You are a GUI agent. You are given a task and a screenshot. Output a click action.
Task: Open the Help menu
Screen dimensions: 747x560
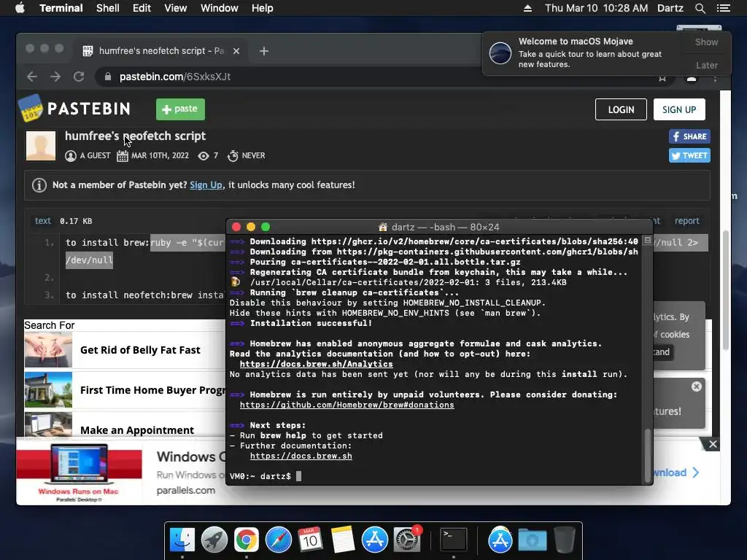point(262,8)
